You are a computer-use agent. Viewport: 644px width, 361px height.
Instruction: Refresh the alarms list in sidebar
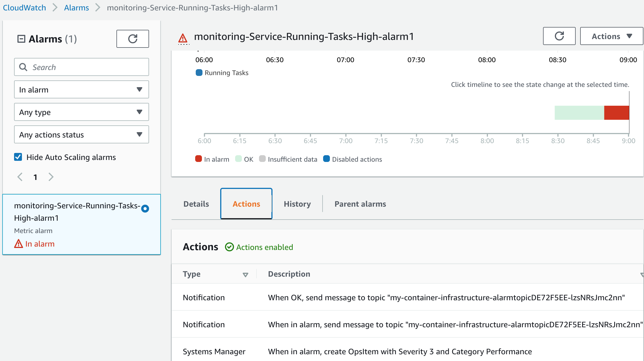tap(132, 39)
